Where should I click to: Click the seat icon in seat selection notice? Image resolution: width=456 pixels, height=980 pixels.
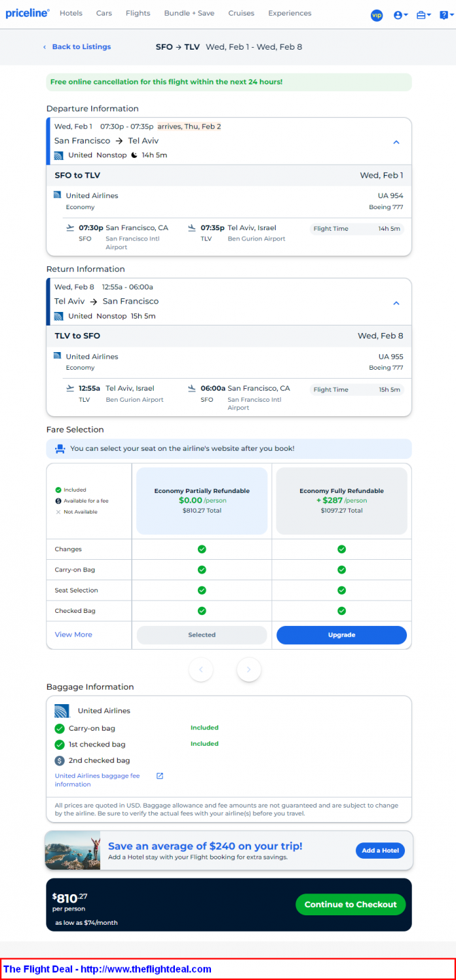pos(60,449)
